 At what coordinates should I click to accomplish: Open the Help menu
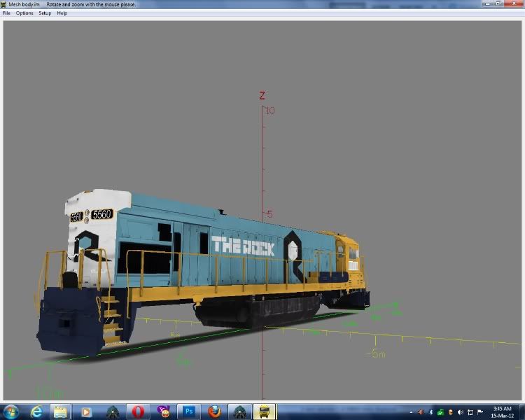(62, 13)
